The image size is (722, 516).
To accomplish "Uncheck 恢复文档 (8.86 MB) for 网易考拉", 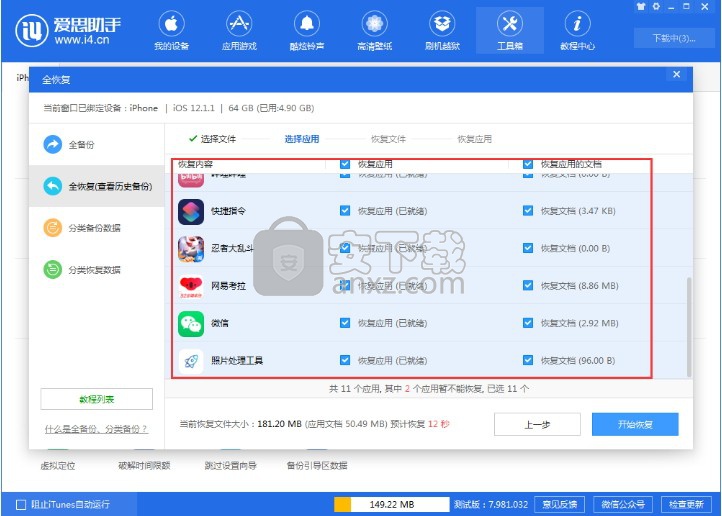I will (528, 285).
